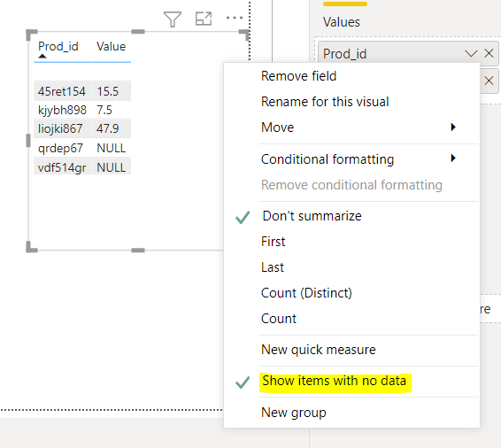Toggle Don't summarize option
This screenshot has width=501, height=448.
[x=351, y=216]
